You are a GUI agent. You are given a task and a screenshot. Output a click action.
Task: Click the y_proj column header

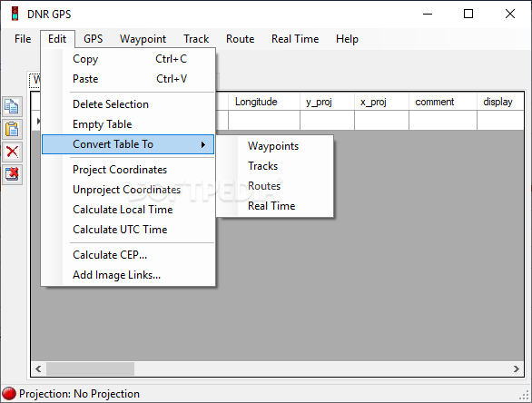(327, 102)
